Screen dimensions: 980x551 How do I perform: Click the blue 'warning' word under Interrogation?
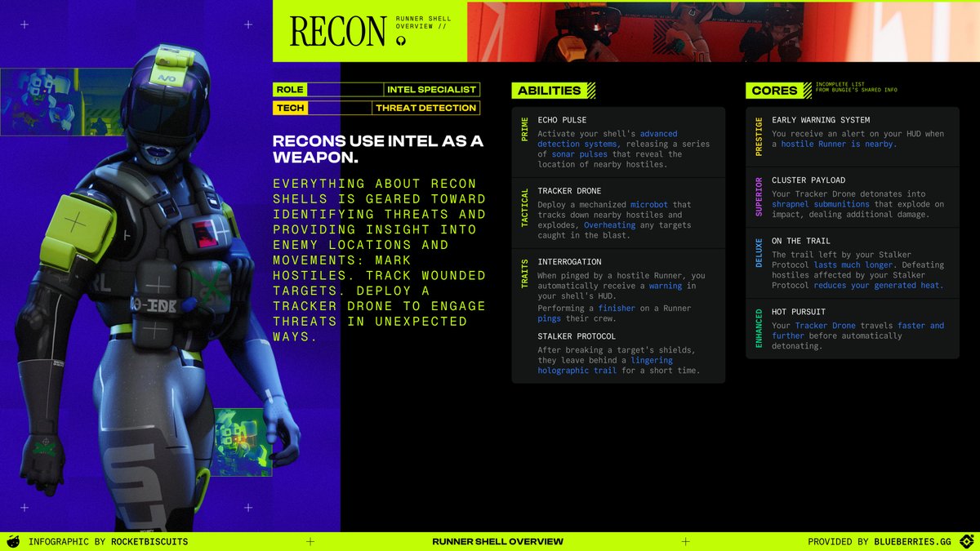click(x=666, y=286)
